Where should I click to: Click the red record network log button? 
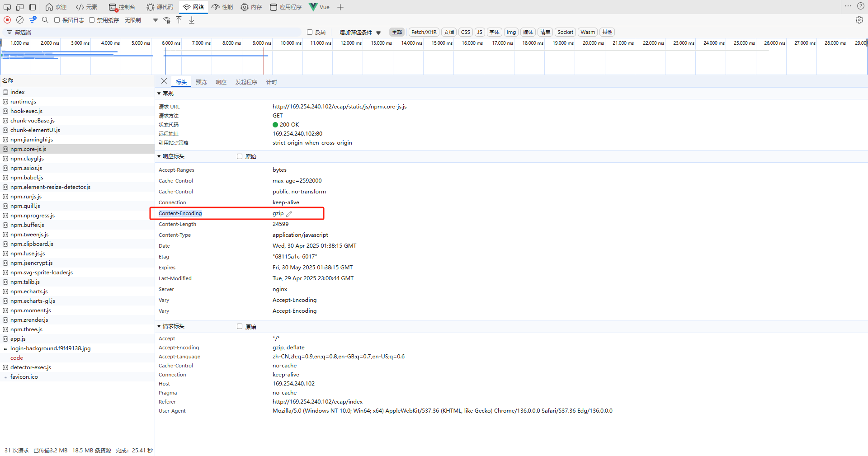click(x=7, y=20)
